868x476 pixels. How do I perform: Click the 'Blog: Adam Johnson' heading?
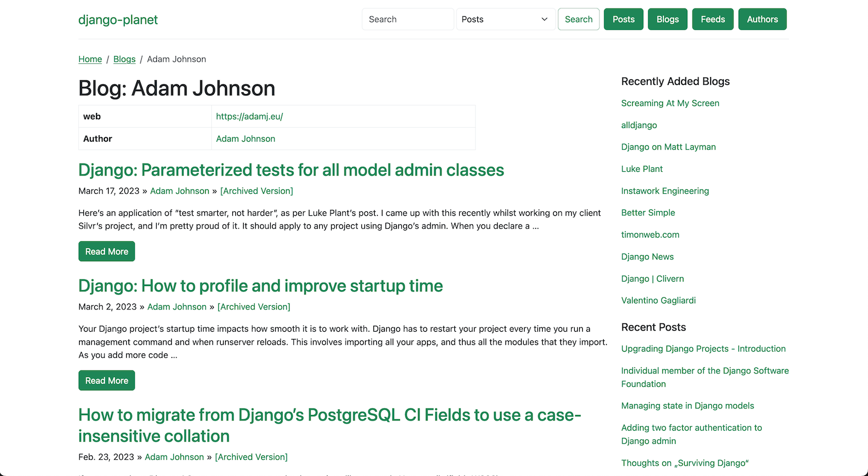coord(177,88)
